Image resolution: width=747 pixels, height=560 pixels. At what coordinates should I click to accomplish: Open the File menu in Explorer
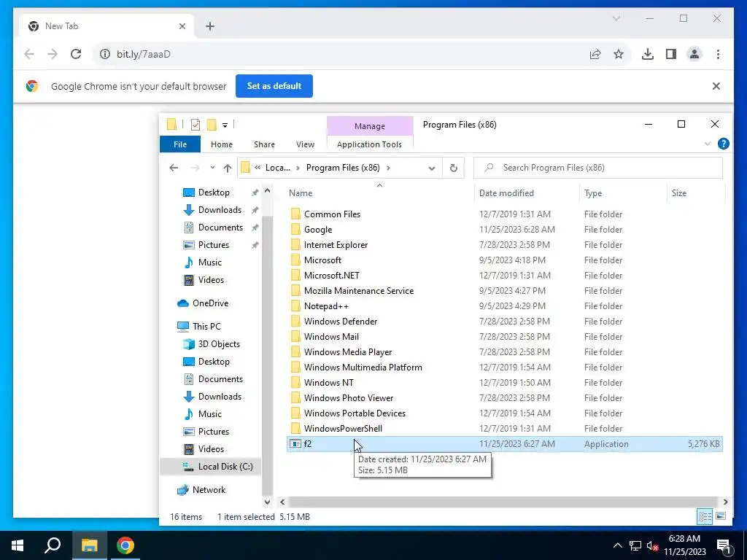click(x=180, y=144)
